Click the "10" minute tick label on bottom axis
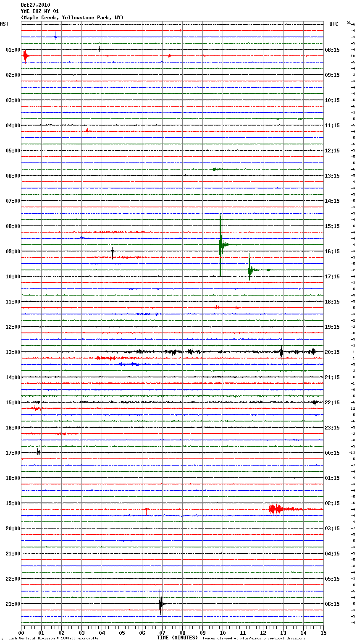Image resolution: width=357 pixels, height=644 pixels. click(x=223, y=633)
